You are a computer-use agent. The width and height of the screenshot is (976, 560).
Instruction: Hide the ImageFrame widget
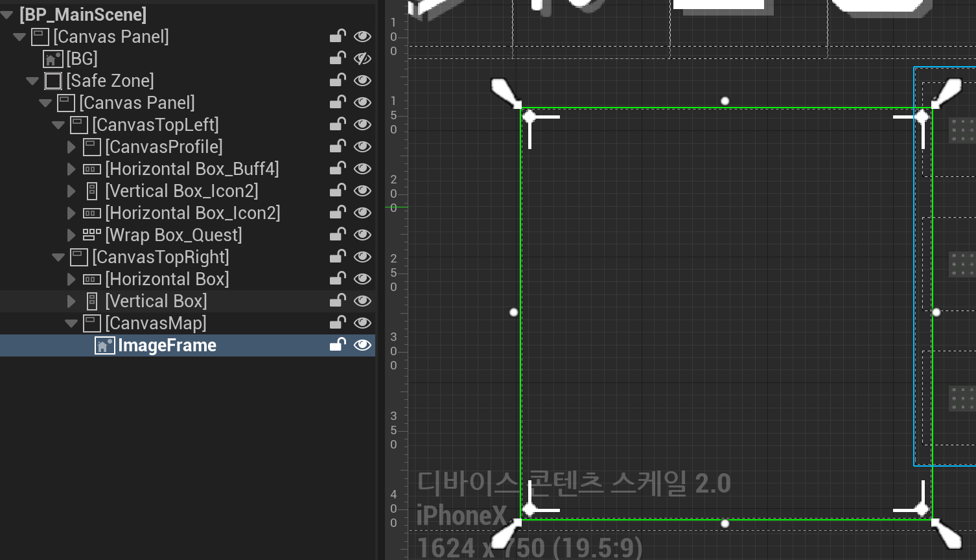362,345
